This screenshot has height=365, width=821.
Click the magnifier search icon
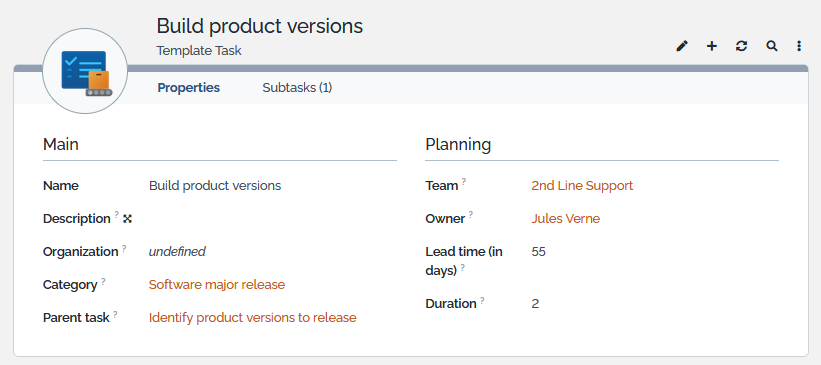point(771,46)
